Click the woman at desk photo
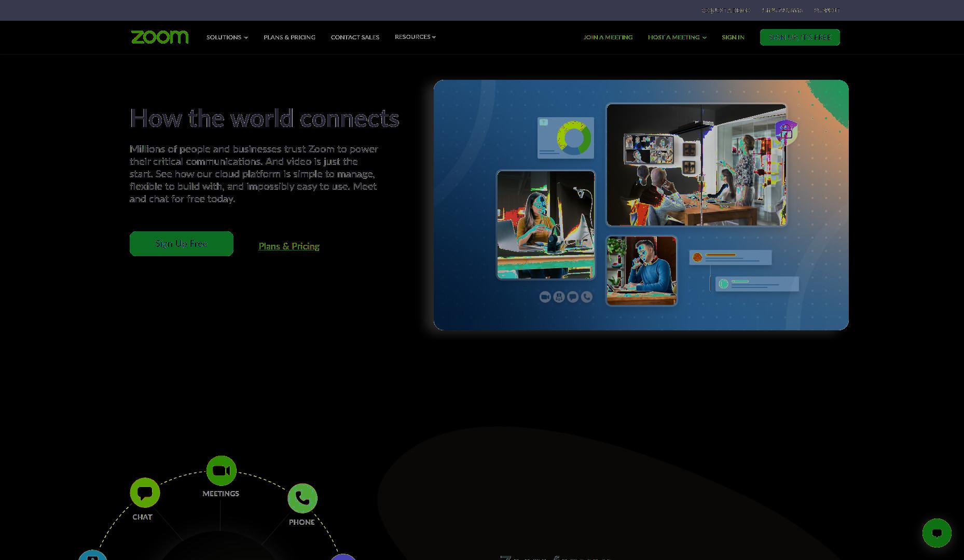964x560 pixels. click(546, 225)
